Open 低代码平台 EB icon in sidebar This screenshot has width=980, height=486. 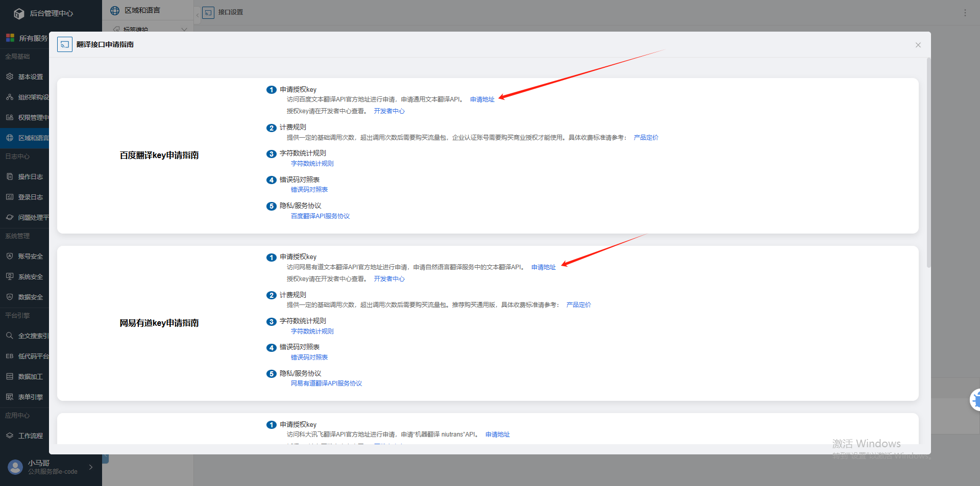[x=10, y=356]
